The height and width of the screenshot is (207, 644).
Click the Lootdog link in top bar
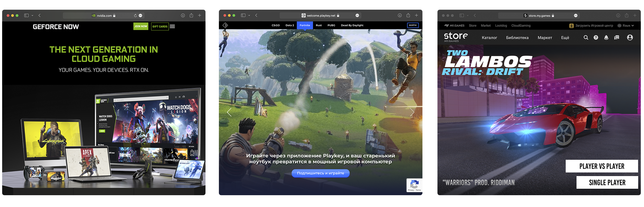click(x=501, y=26)
